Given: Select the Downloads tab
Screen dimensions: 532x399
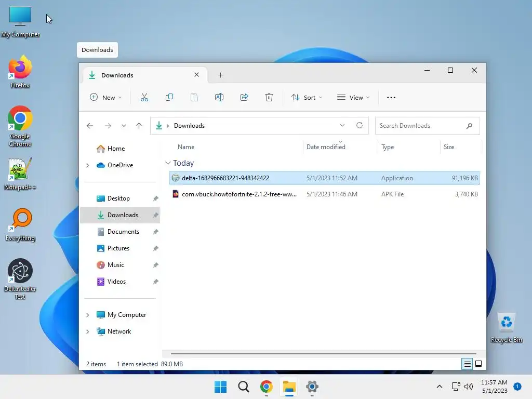Looking at the screenshot, I should point(144,75).
